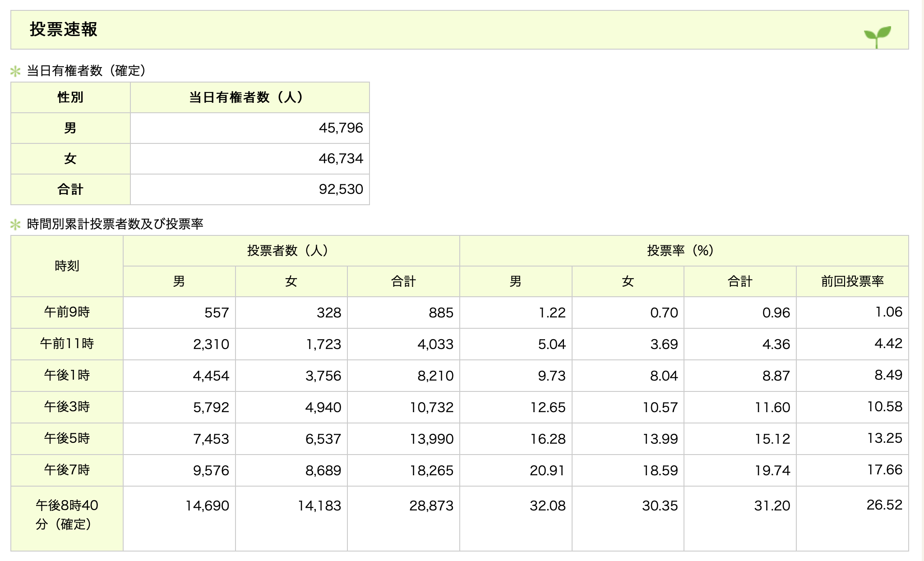The width and height of the screenshot is (924, 561).
Task: Click the 時刻 header cell
Action: (67, 266)
